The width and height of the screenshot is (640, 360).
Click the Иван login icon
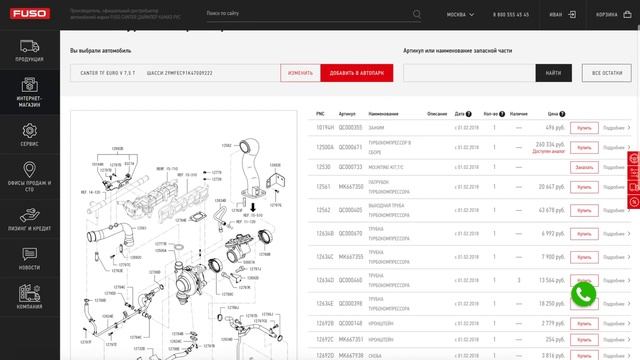pyautogui.click(x=572, y=14)
